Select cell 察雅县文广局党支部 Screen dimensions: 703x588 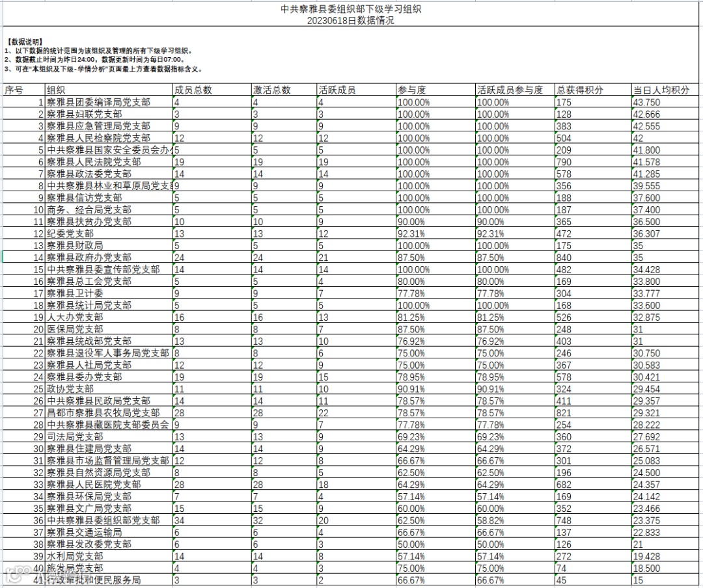click(x=109, y=508)
